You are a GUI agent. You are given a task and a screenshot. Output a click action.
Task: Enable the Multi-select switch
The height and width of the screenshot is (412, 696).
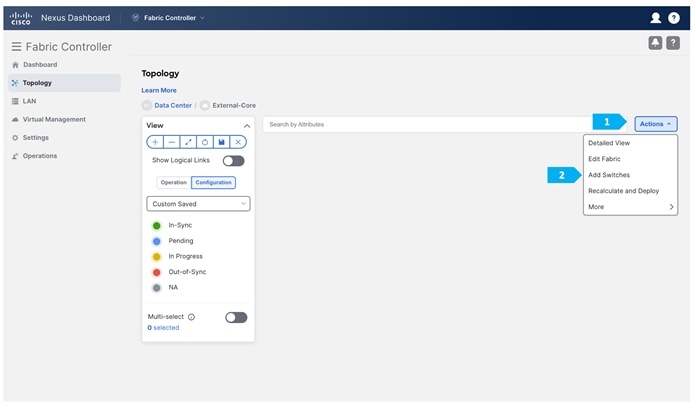tap(236, 317)
